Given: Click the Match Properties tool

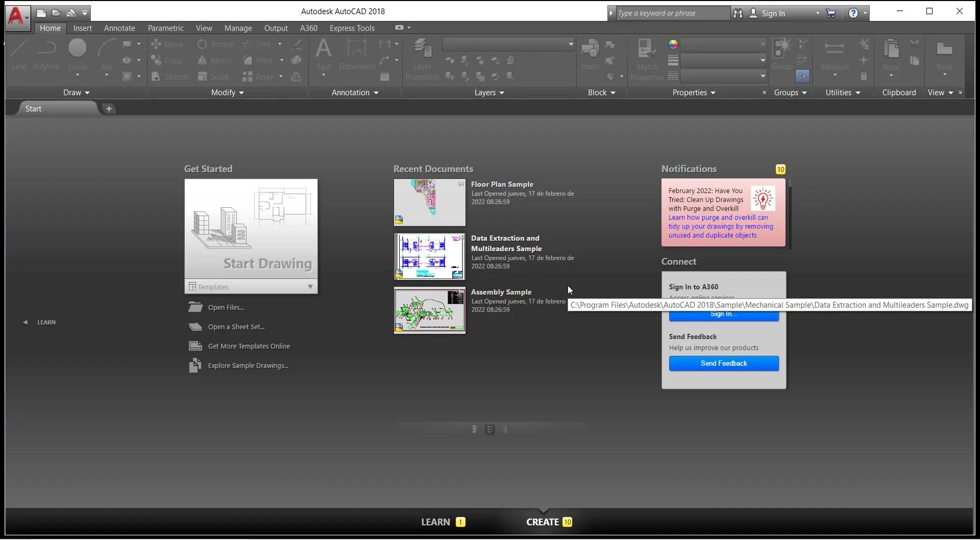Looking at the screenshot, I should coord(647,59).
